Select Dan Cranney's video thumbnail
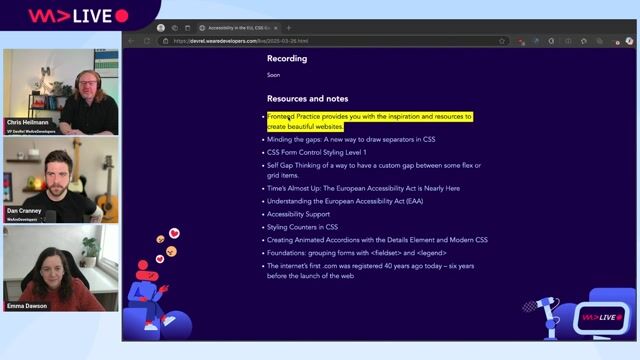The height and width of the screenshot is (360, 640). tap(61, 180)
